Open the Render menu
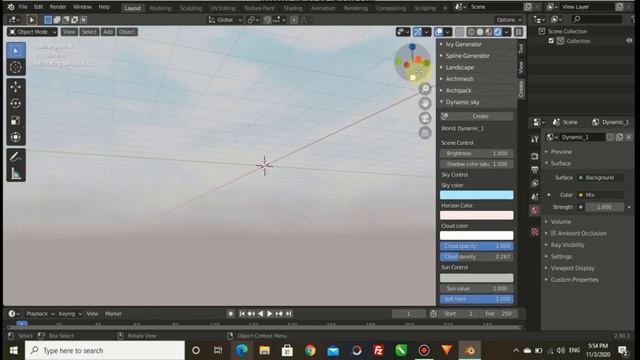Viewport: 640px width, 360px height. (x=58, y=7)
